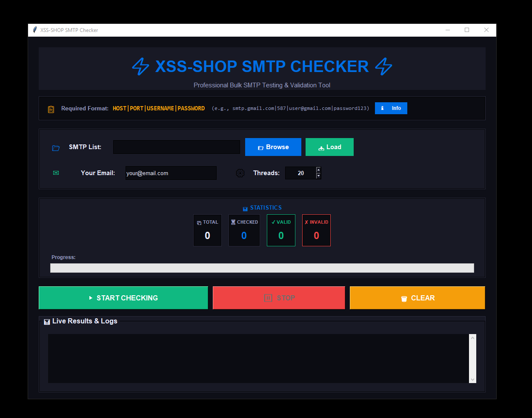
Task: Click the trash icon inside the CLEAR button
Action: 403,298
